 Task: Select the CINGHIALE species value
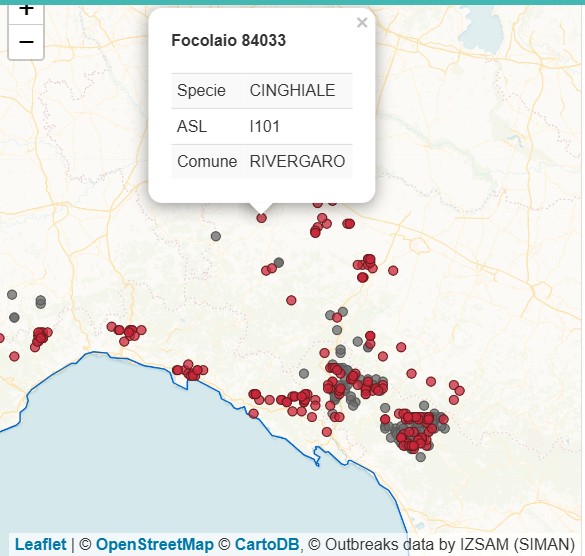tap(292, 91)
